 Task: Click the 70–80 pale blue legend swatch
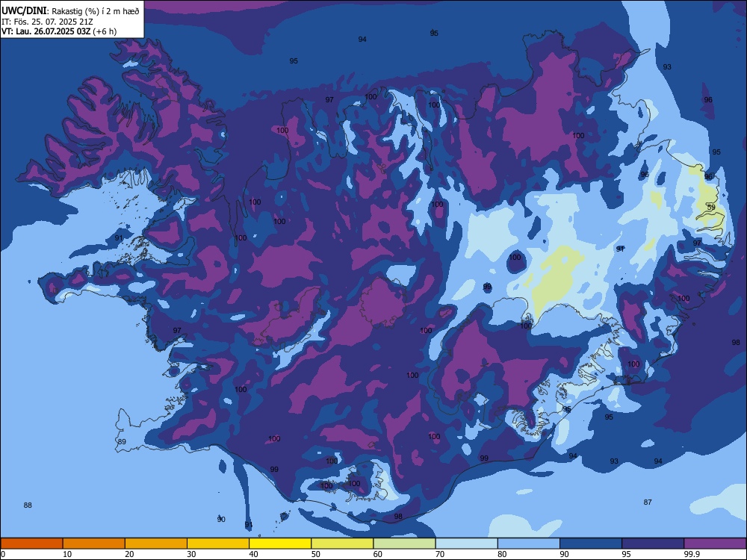coord(466,544)
